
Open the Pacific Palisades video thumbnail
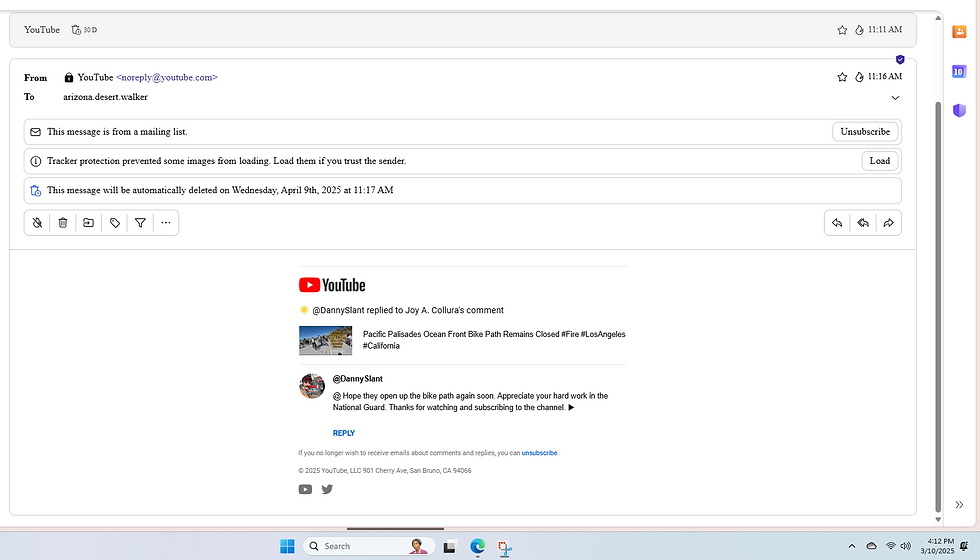325,341
